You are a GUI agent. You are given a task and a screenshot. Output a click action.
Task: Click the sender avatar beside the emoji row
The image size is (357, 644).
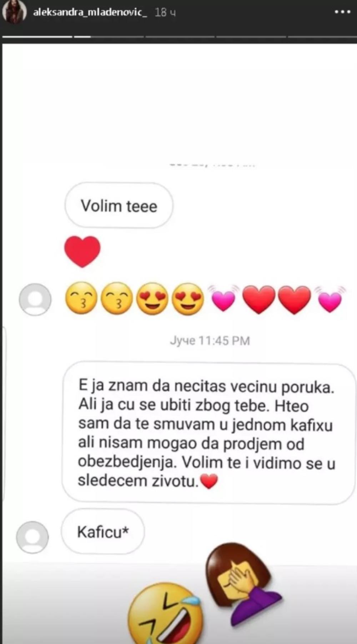(x=35, y=299)
